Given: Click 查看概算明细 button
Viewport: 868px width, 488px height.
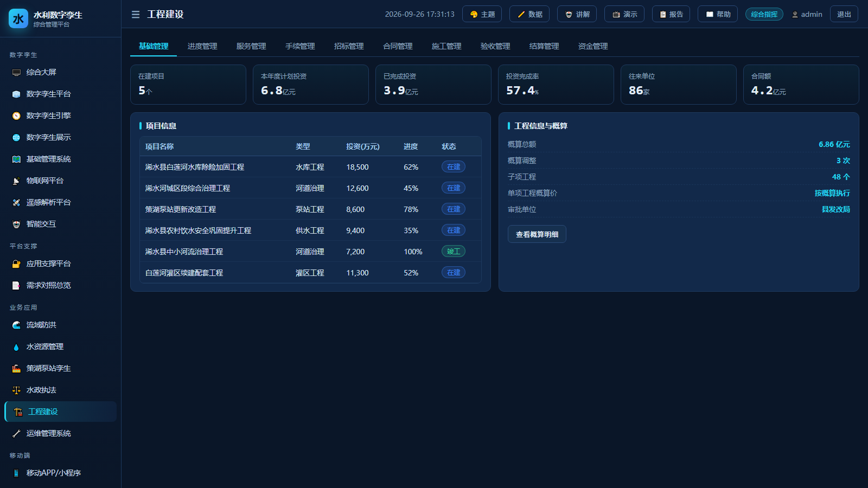Looking at the screenshot, I should 537,234.
